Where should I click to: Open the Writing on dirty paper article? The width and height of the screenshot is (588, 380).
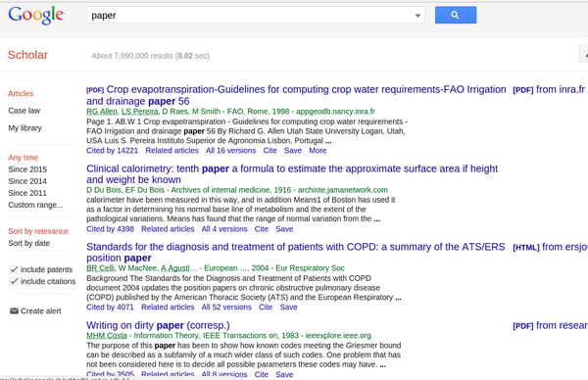click(x=158, y=325)
